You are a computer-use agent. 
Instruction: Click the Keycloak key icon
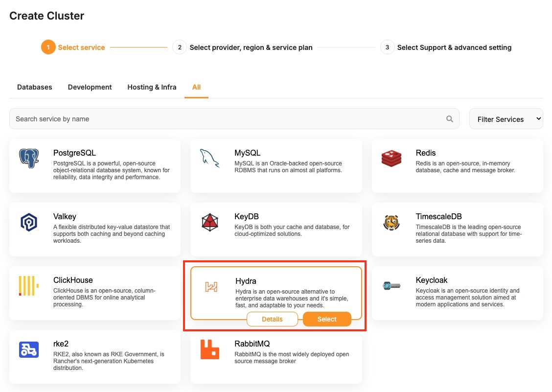[391, 286]
